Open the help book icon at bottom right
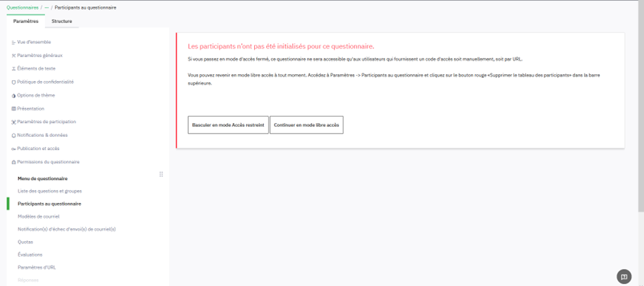This screenshot has height=286, width=644. click(x=624, y=276)
